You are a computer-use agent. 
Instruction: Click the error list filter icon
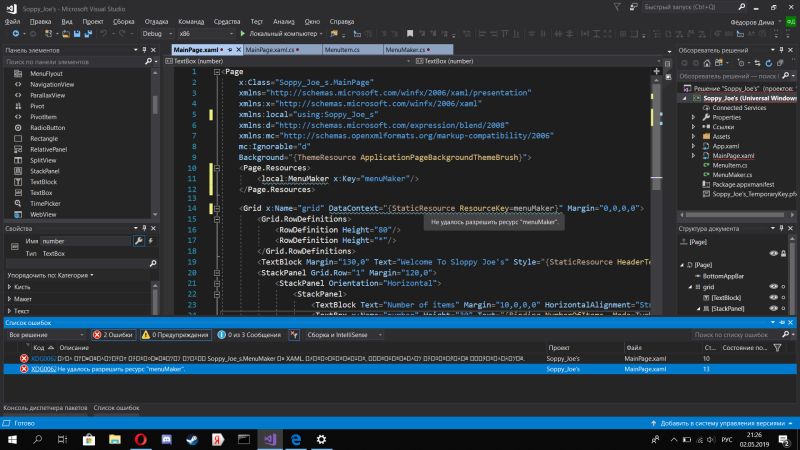pos(294,335)
